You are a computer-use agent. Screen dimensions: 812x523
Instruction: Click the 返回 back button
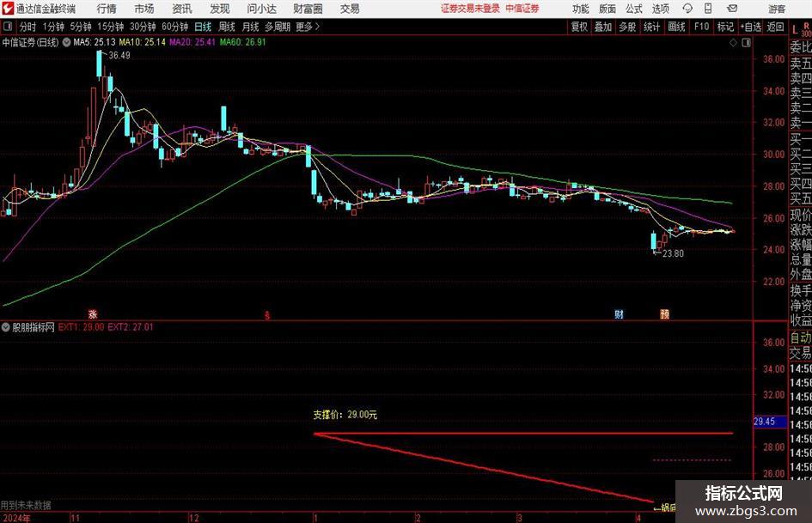coord(775,27)
